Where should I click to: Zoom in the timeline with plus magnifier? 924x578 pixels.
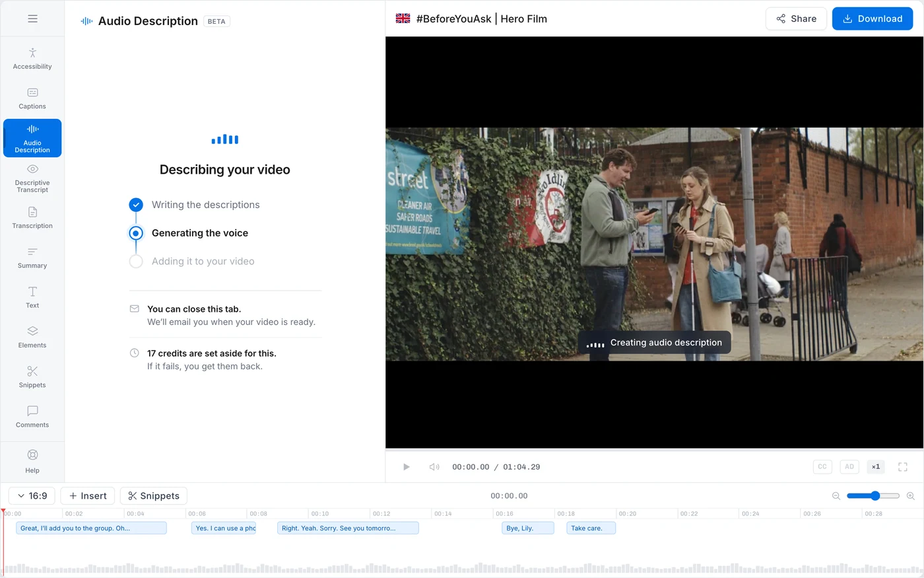tap(911, 496)
